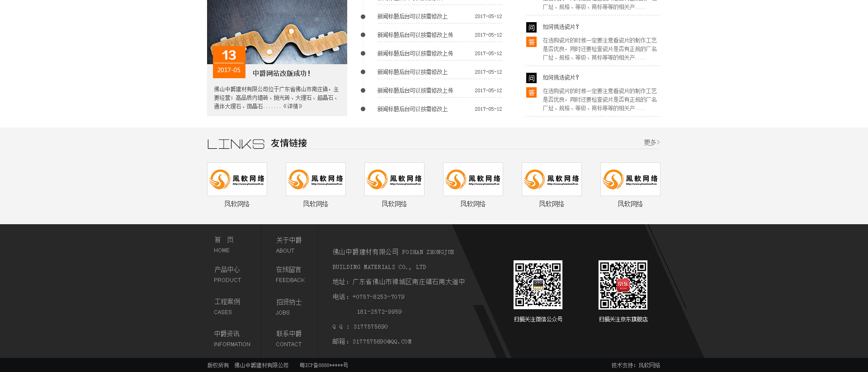868x372 pixels.
Task: Open the 《详情》 link in news summary
Action: tap(293, 107)
